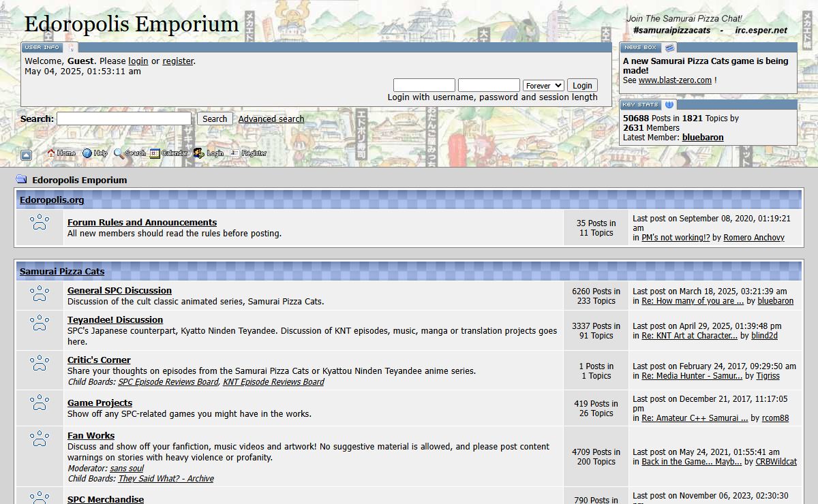Click the Key Stats info icon
The height and width of the screenshot is (504, 818).
click(x=669, y=105)
